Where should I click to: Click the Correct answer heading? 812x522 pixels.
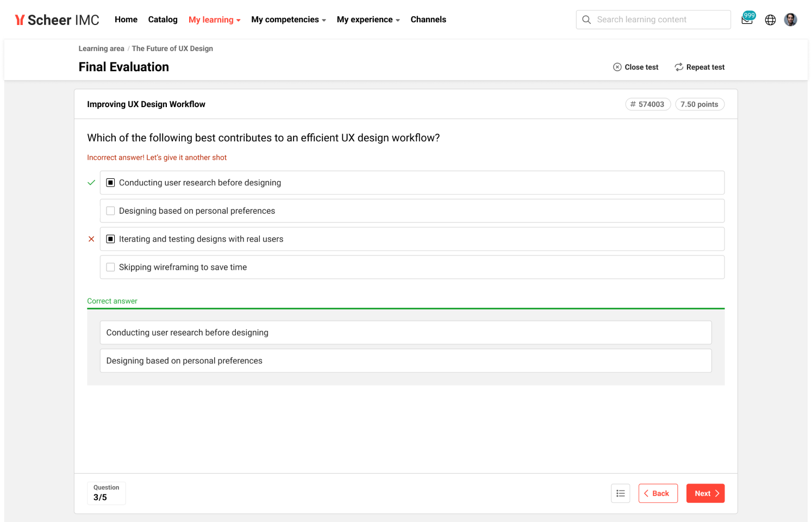113,301
